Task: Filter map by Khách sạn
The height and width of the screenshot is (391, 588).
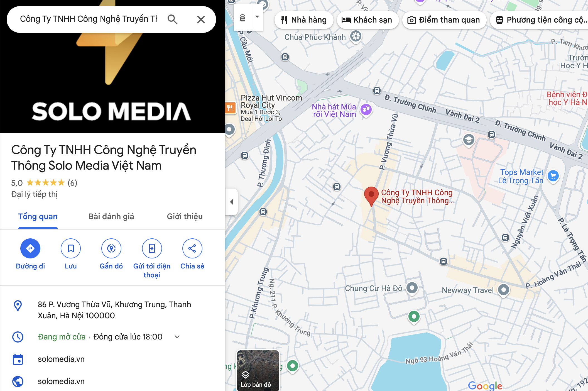Action: point(367,20)
